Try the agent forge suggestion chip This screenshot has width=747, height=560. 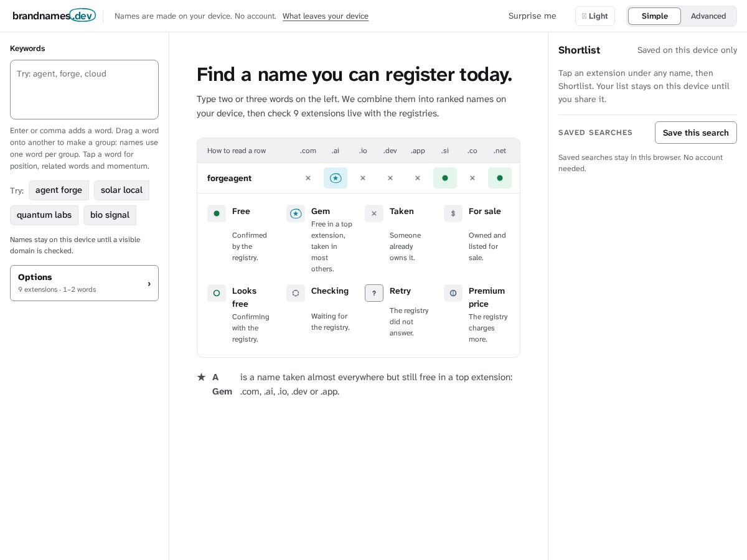click(59, 190)
